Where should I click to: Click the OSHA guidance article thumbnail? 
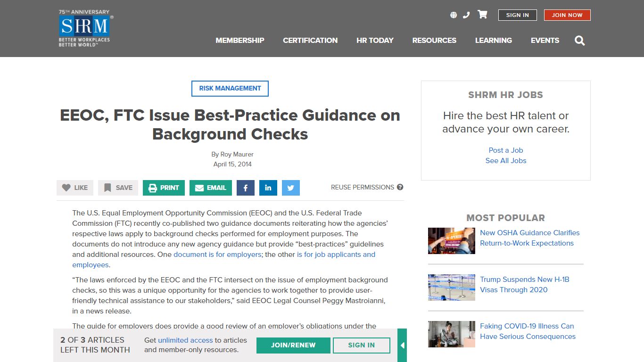[452, 241]
